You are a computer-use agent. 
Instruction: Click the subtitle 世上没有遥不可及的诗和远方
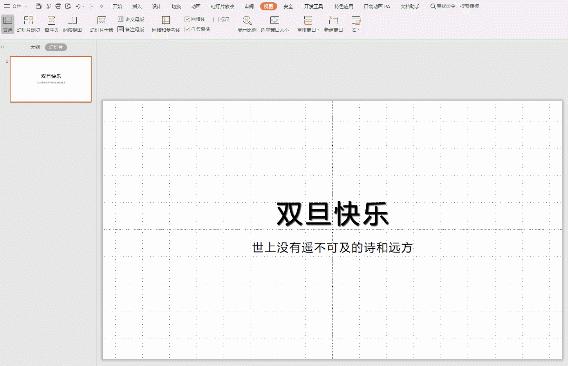(x=333, y=248)
